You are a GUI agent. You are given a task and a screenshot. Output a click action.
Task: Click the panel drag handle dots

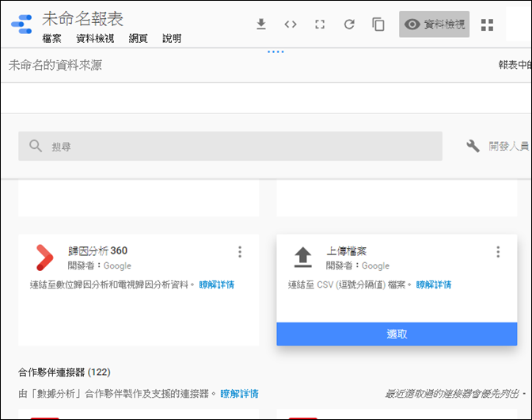275,52
